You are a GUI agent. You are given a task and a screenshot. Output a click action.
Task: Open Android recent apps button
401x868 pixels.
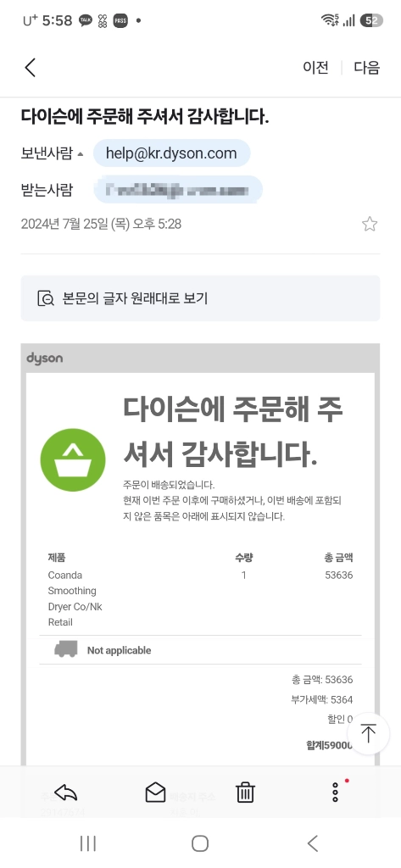click(x=87, y=843)
